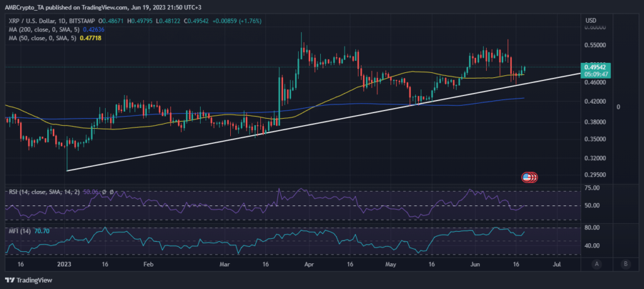
Task: Click the Jul label on time axis
Action: pos(555,265)
